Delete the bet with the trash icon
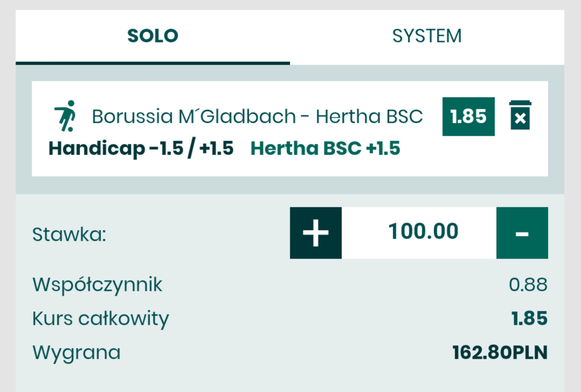The image size is (581, 392). [520, 116]
